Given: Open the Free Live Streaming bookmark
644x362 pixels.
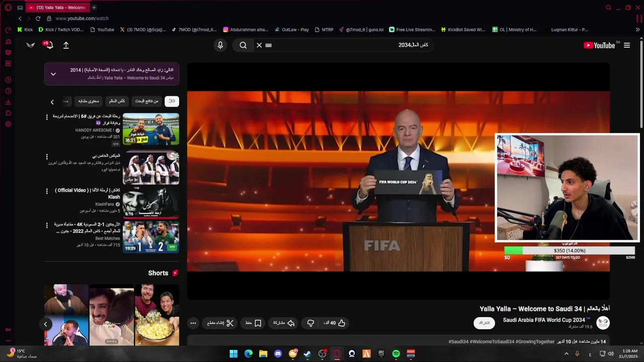Looking at the screenshot, I should pyautogui.click(x=412, y=30).
